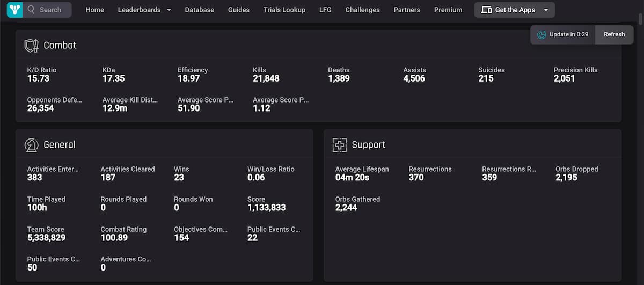644x285 pixels.
Task: Click the Combat shield and sword icon
Action: 32,46
